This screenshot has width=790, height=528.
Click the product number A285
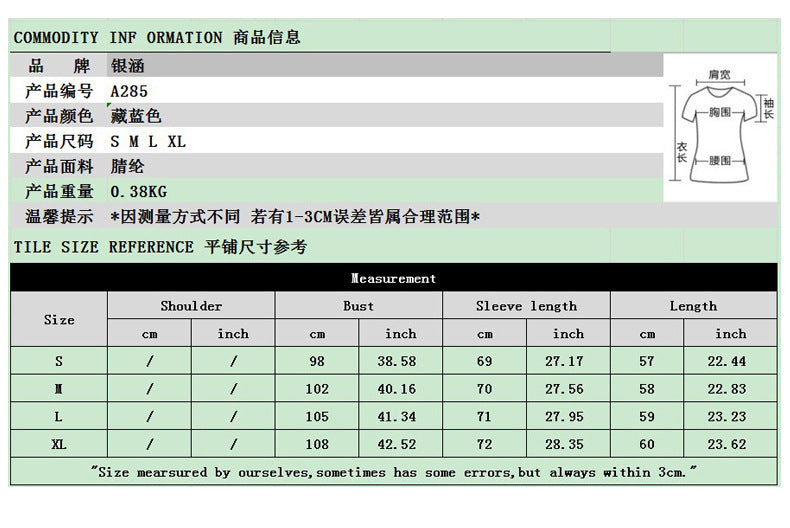(129, 91)
